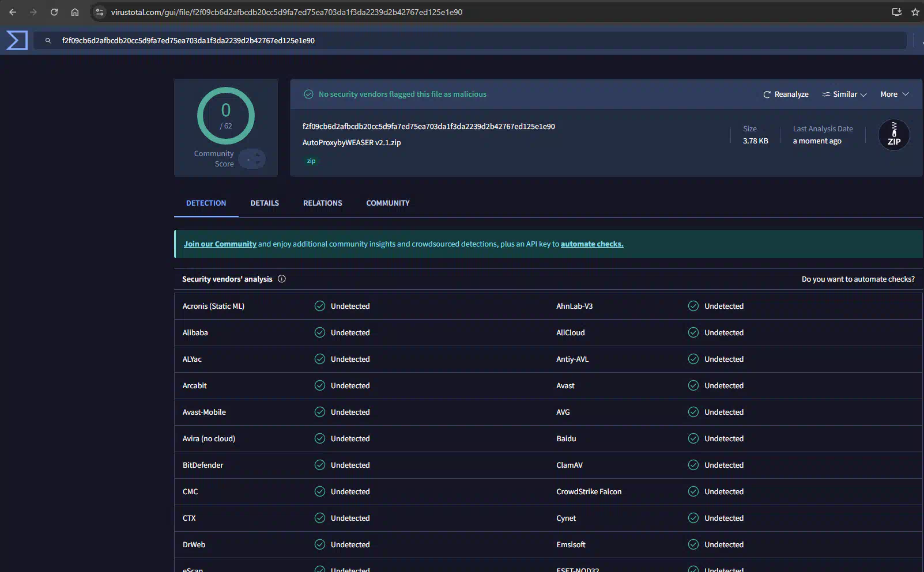
Task: Click the Avast-Mobile vendor name
Action: (204, 412)
